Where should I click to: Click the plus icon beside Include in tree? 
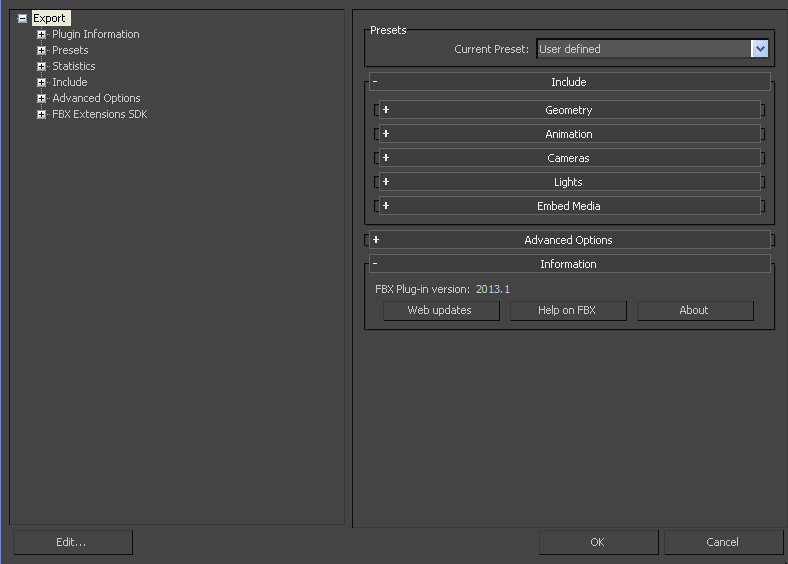pos(42,83)
